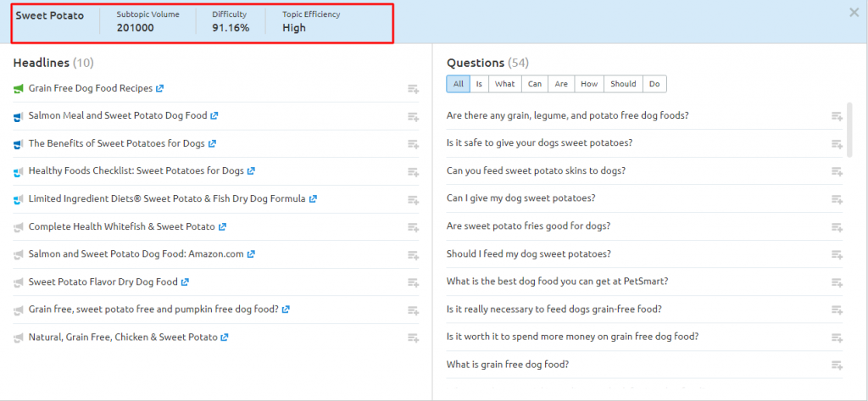The height and width of the screenshot is (401, 868).
Task: Add 'Is it safe to give your dogs sweet potatoes?' to list
Action: [x=837, y=144]
